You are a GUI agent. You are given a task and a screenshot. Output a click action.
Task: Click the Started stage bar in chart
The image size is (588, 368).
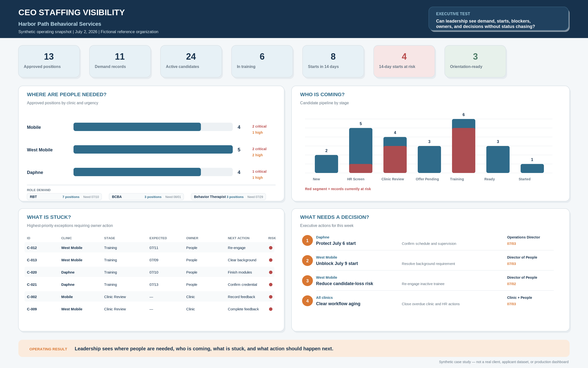point(532,169)
